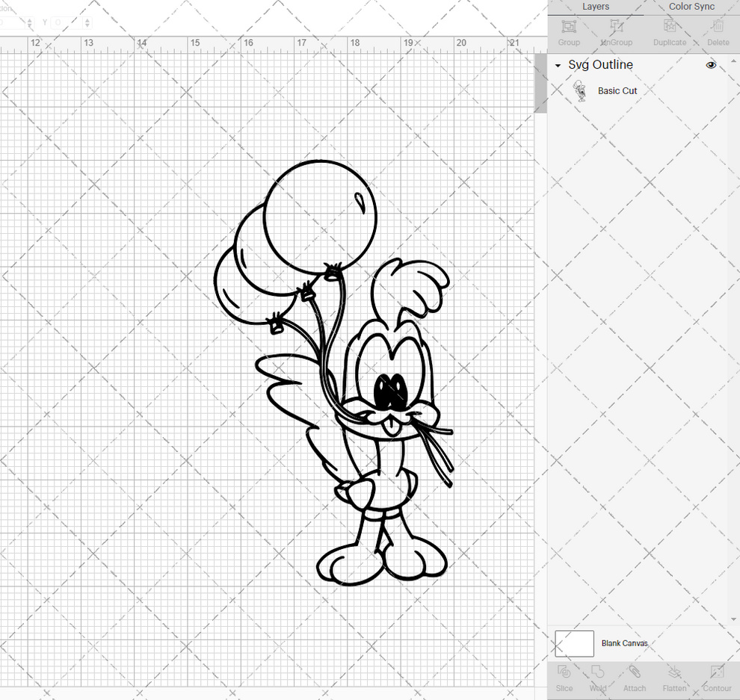
Task: Open the X value stepper down arrow
Action: point(30,25)
